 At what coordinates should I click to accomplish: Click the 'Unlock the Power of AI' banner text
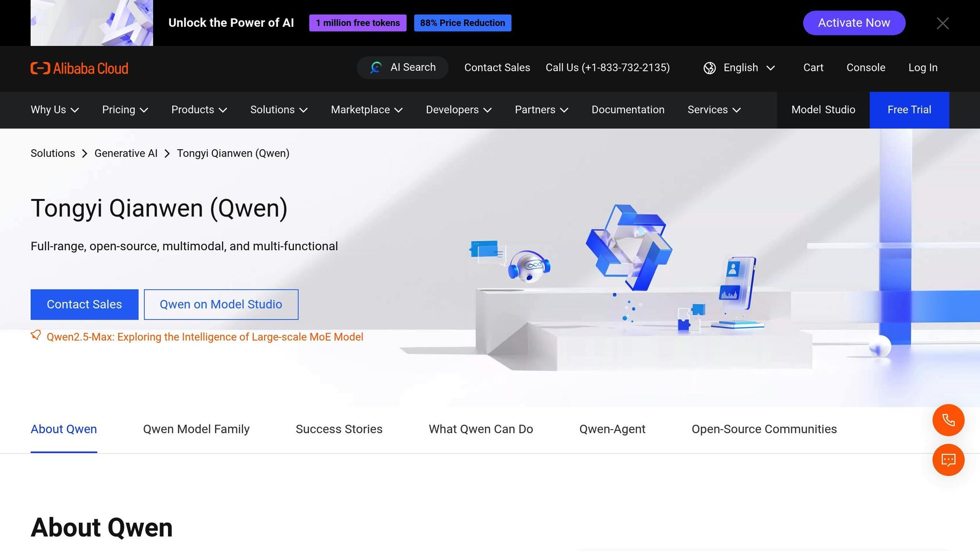pyautogui.click(x=231, y=23)
